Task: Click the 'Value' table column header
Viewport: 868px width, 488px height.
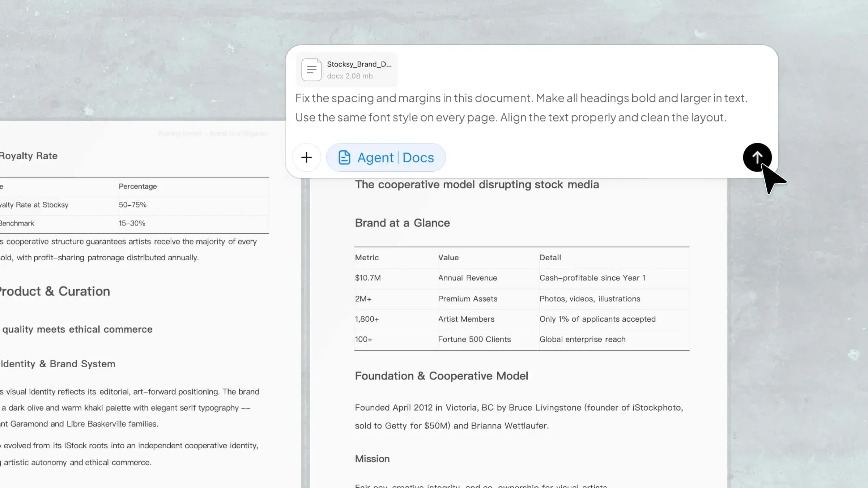Action: (448, 257)
